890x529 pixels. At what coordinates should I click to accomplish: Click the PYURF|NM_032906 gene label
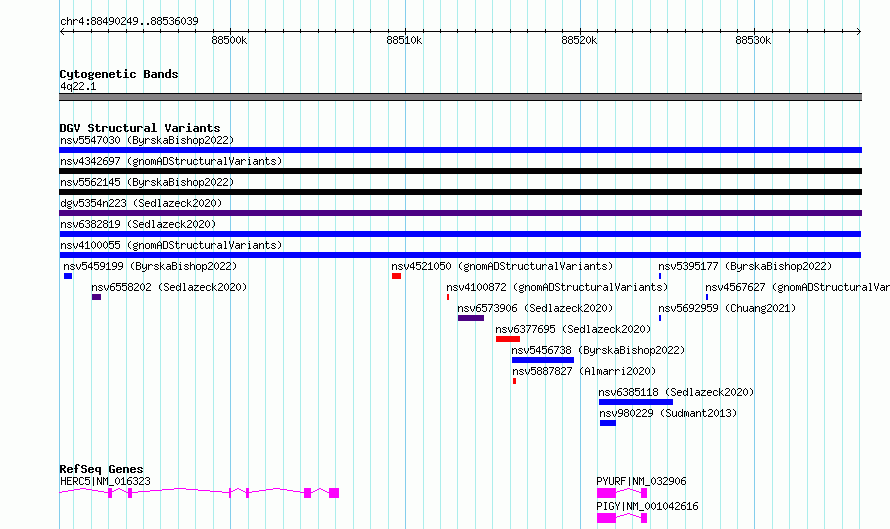[x=641, y=481]
